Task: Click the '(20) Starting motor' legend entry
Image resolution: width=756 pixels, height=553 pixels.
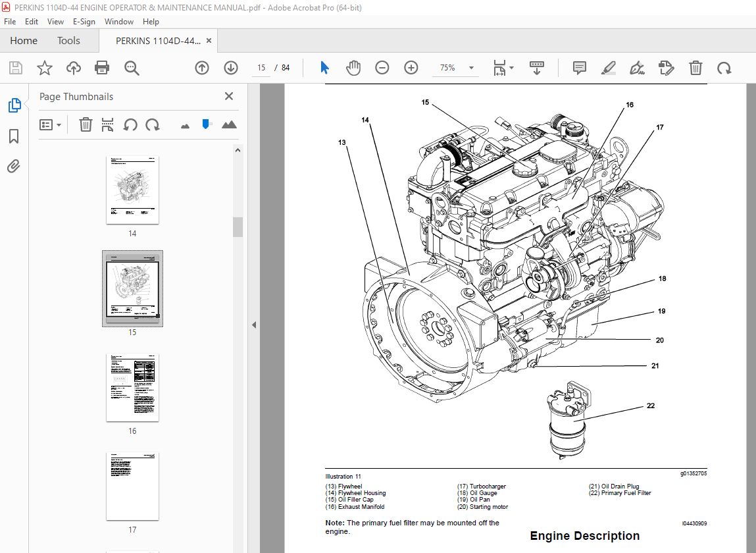Action: click(x=483, y=507)
